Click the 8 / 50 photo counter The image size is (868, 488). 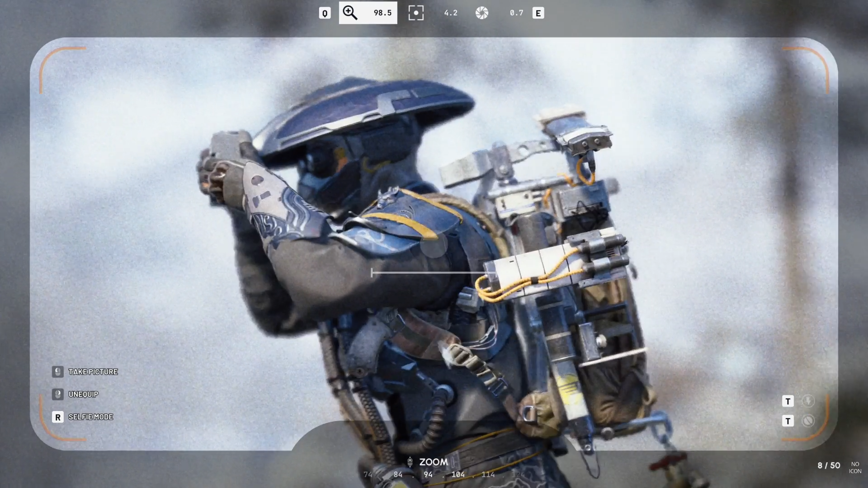pos(829,465)
